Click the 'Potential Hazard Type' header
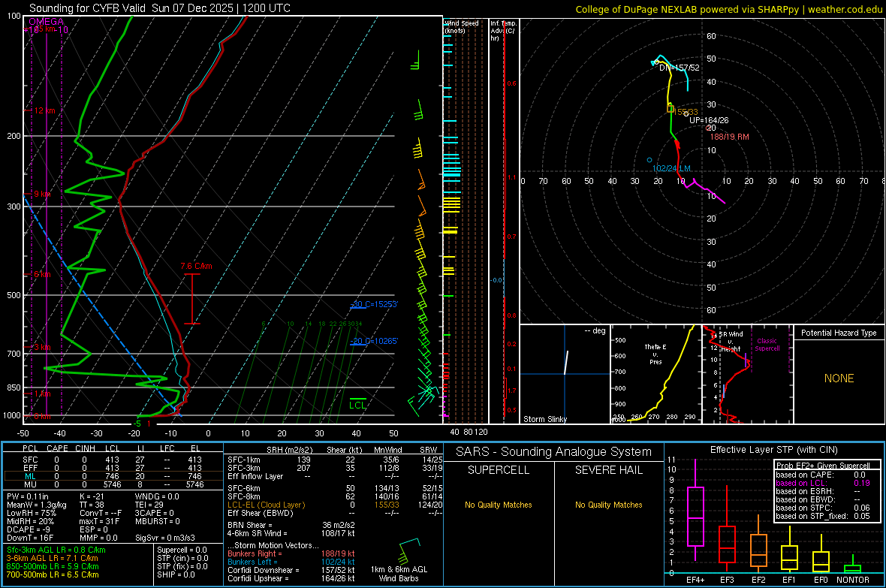This screenshot has height=588, width=886. 839,333
